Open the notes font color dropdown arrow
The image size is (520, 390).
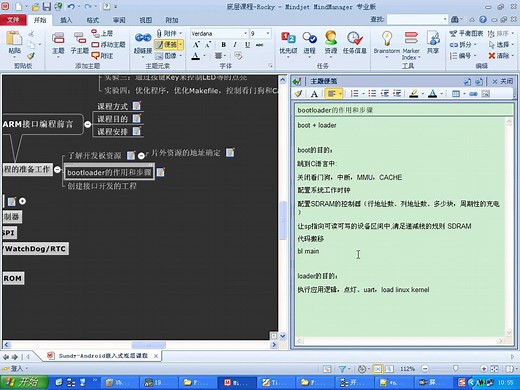click(442, 94)
